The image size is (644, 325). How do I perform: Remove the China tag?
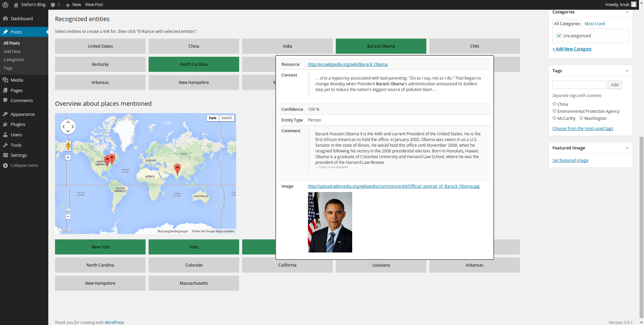(x=554, y=104)
